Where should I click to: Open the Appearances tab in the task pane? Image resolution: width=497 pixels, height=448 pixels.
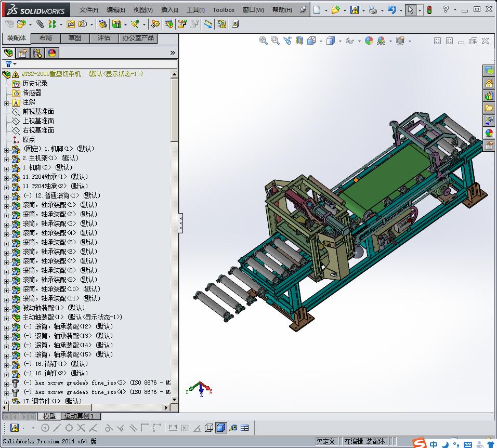(x=489, y=133)
